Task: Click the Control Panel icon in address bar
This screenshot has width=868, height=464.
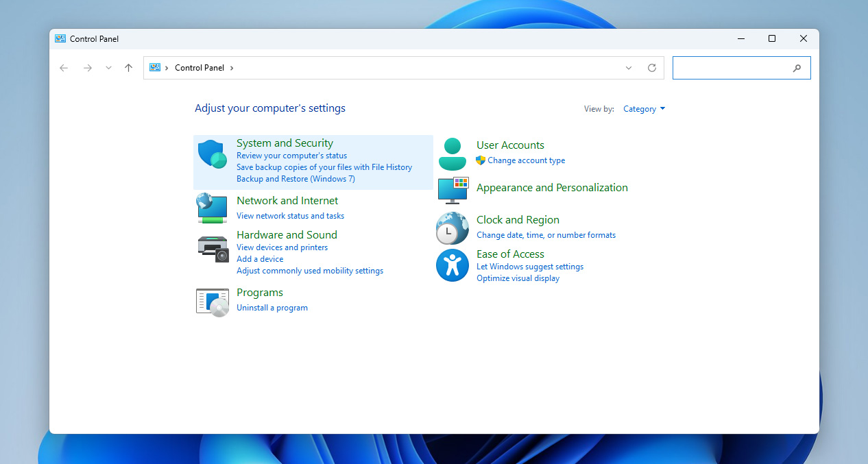Action: tap(155, 68)
